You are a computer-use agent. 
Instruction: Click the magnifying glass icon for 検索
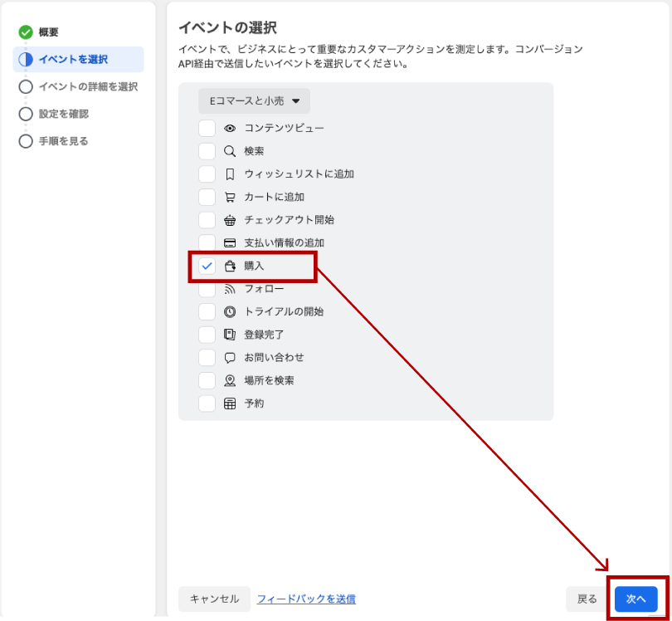click(x=231, y=151)
